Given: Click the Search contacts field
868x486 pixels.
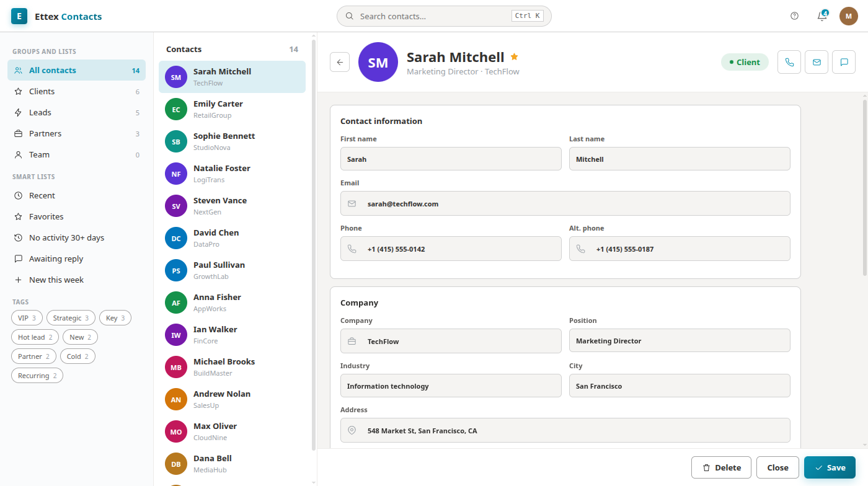Looking at the screenshot, I should click(x=444, y=16).
